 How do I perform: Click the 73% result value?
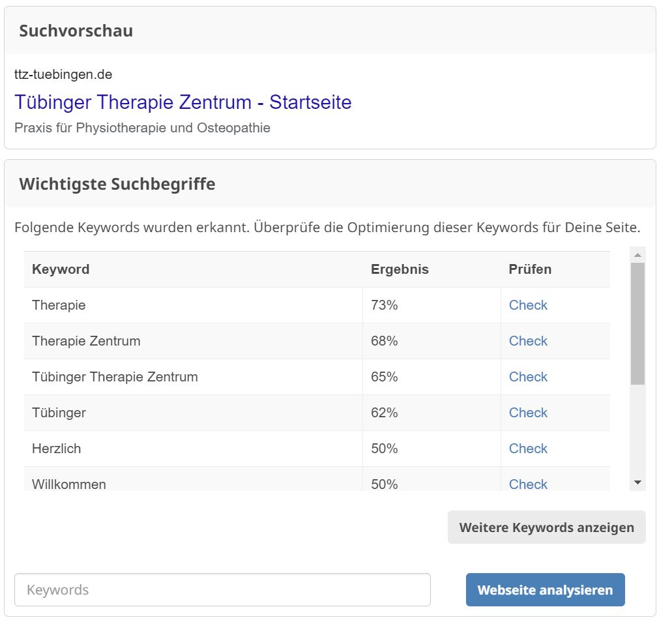tap(385, 305)
